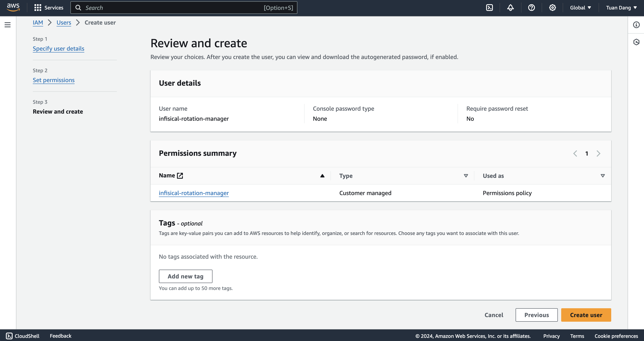Open Specify user details step
The width and height of the screenshot is (644, 341).
coord(58,49)
